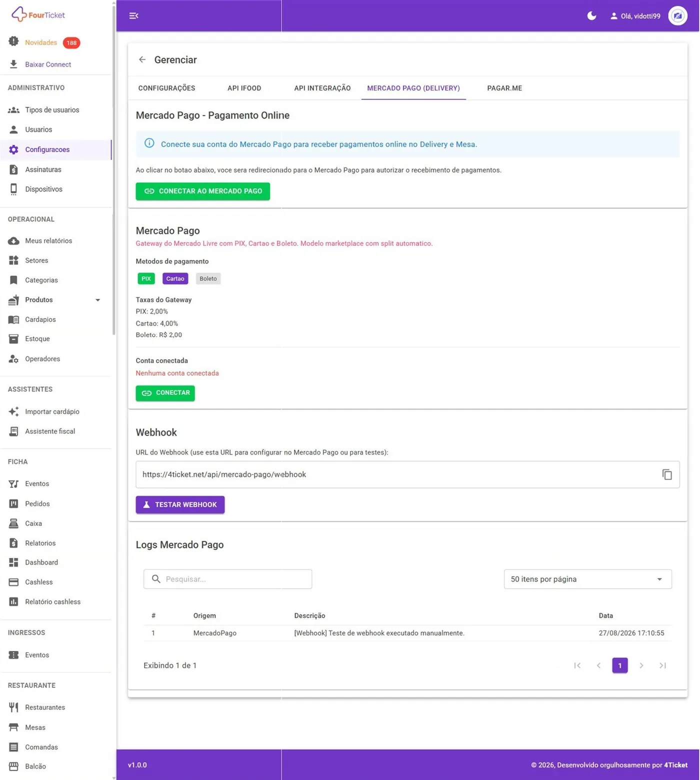Go to the previous logs page
The image size is (700, 780).
pyautogui.click(x=598, y=665)
